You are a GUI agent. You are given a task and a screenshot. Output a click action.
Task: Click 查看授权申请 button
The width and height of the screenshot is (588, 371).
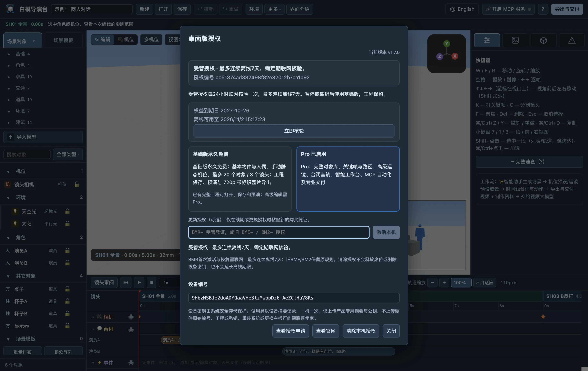pos(291,331)
